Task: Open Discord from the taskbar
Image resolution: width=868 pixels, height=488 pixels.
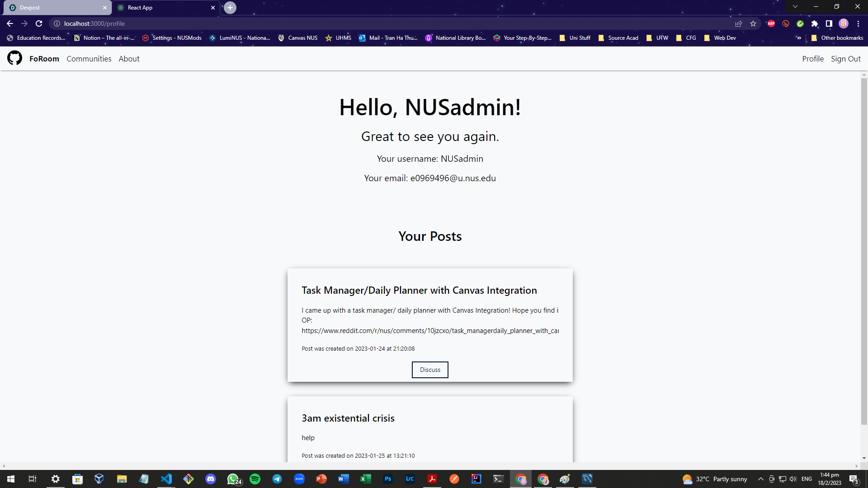Action: tap(211, 479)
